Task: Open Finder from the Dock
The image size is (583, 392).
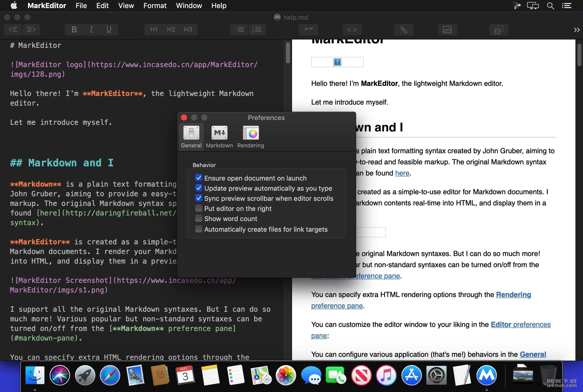Action: [x=35, y=375]
